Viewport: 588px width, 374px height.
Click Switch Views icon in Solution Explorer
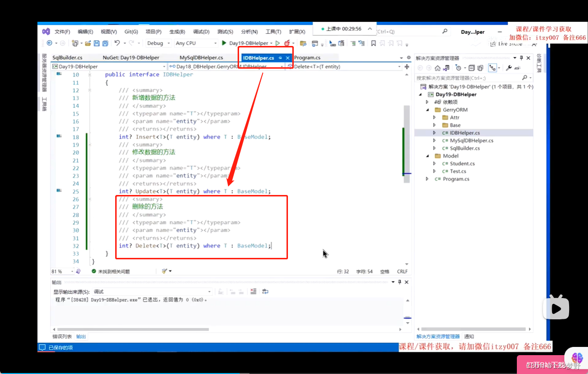tap(446, 68)
